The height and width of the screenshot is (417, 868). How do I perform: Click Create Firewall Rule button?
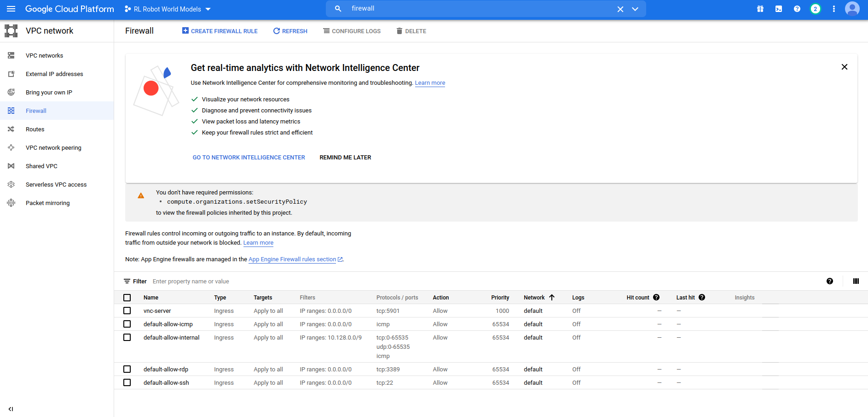click(220, 31)
